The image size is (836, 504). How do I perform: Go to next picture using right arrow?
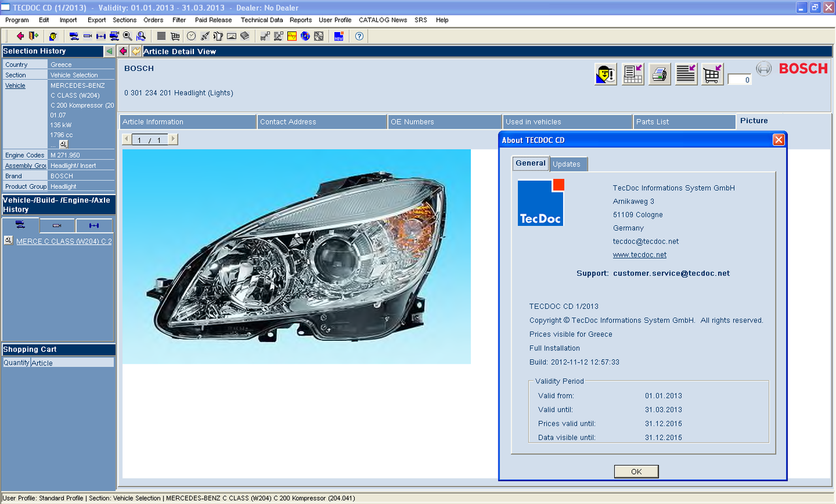(x=173, y=140)
